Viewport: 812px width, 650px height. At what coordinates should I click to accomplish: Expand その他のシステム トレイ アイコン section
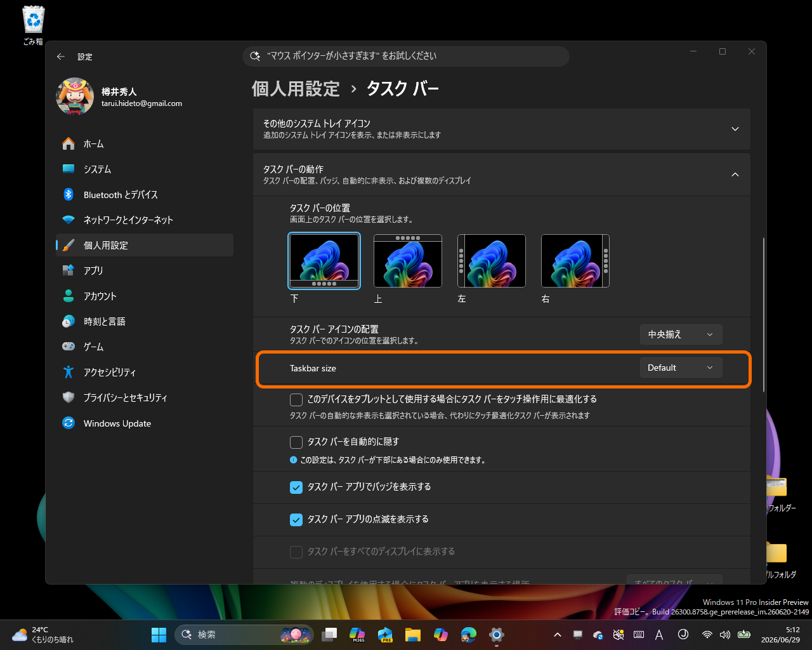(502, 129)
